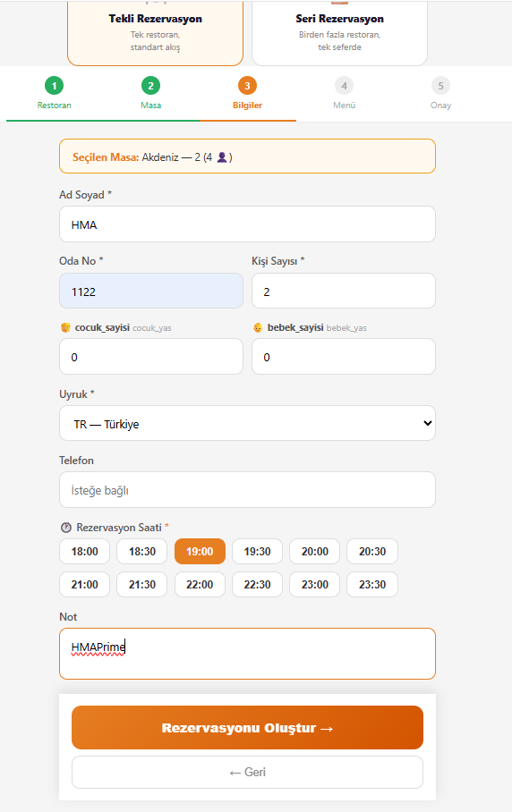Viewport: 512px width, 812px height.
Task: Choose the 20:30 time slot
Action: pos(372,551)
